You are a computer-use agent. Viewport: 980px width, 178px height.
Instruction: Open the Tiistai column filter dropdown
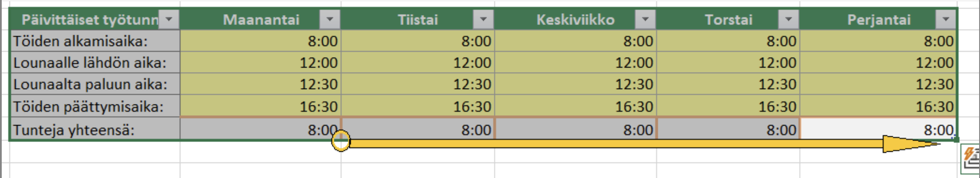click(x=483, y=19)
